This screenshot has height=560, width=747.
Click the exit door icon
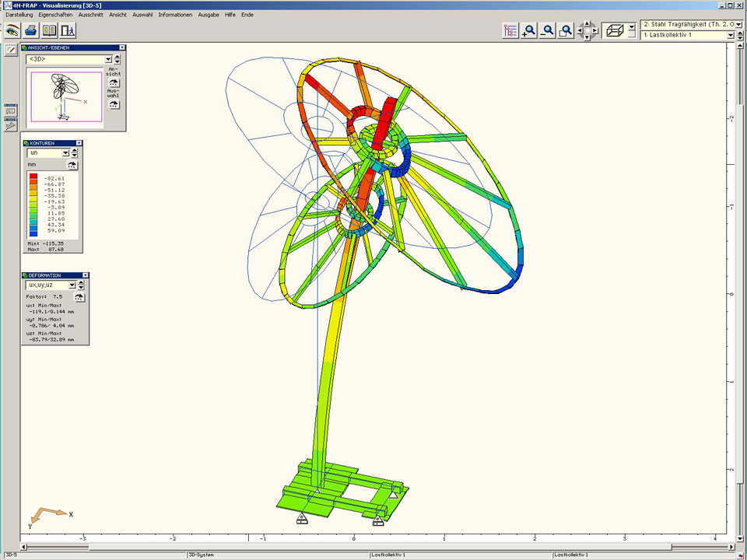pyautogui.click(x=68, y=30)
